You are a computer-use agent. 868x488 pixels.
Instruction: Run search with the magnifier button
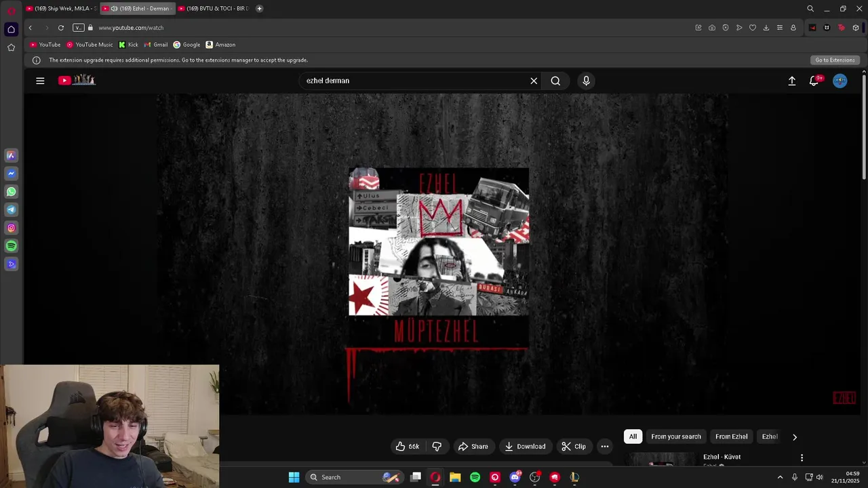(x=555, y=81)
